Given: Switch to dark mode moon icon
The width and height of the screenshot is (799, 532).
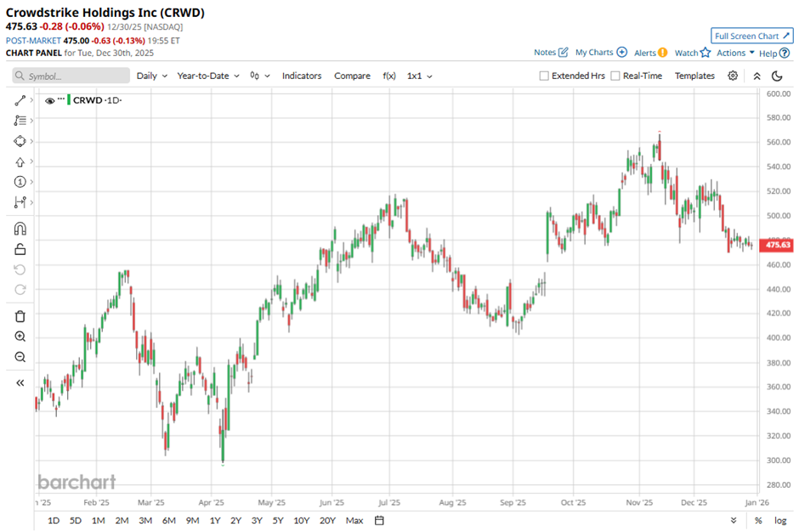Looking at the screenshot, I should (777, 76).
